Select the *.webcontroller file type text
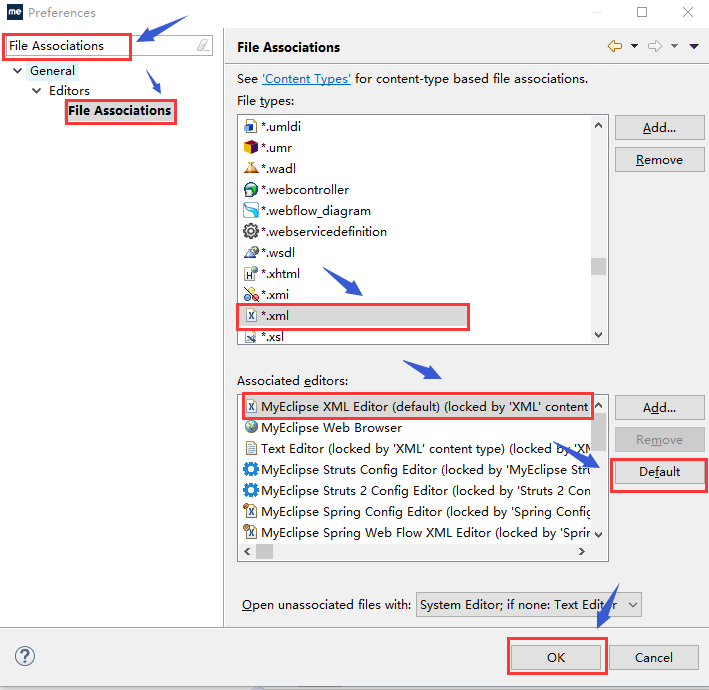The height and width of the screenshot is (690, 709). [x=305, y=189]
